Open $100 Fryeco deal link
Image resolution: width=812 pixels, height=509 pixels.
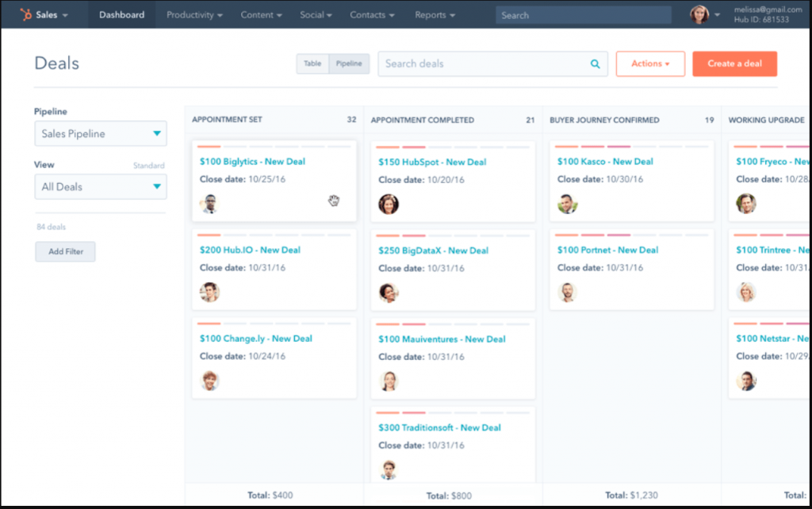coord(772,162)
